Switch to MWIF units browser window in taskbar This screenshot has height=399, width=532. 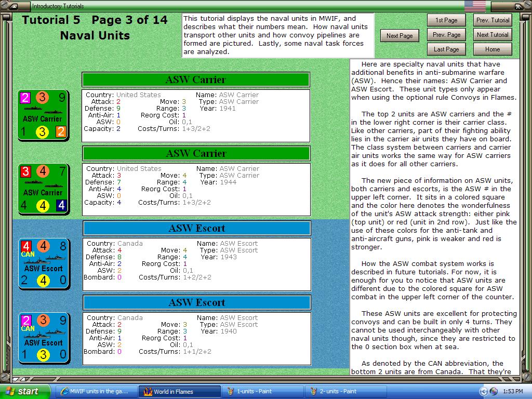pos(96,391)
